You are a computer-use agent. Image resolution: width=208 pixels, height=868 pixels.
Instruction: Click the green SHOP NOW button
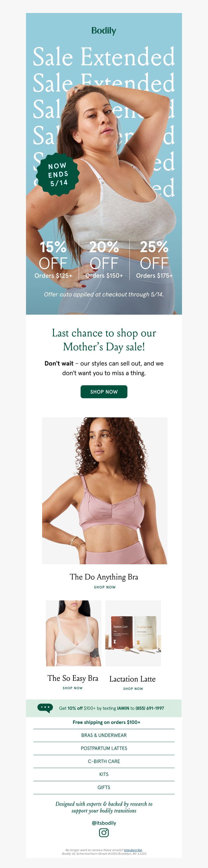pyautogui.click(x=104, y=392)
